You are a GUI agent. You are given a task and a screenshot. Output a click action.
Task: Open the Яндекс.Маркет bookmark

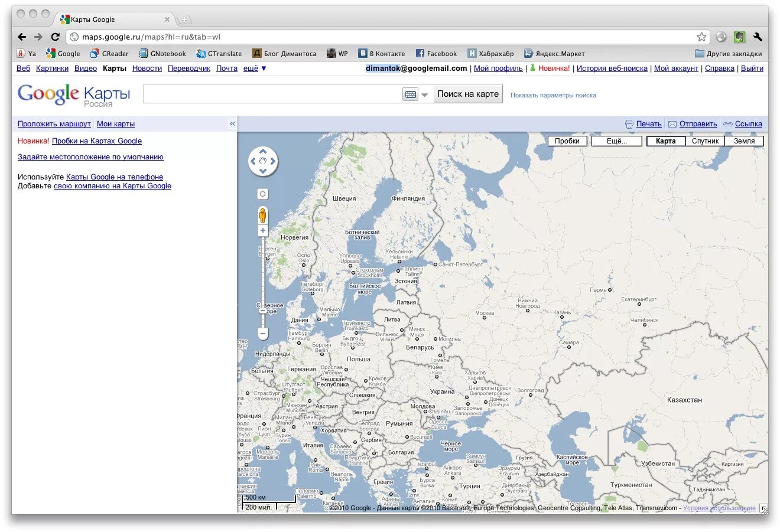tap(554, 53)
